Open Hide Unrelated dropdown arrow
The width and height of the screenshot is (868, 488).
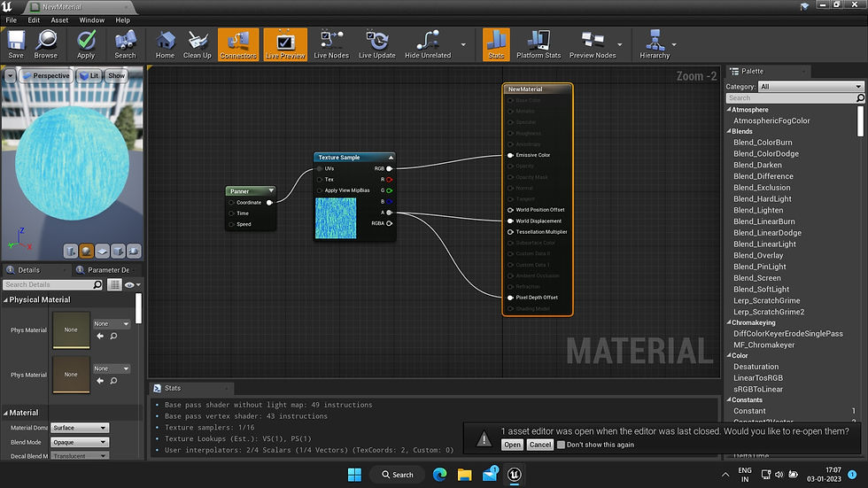pos(463,45)
